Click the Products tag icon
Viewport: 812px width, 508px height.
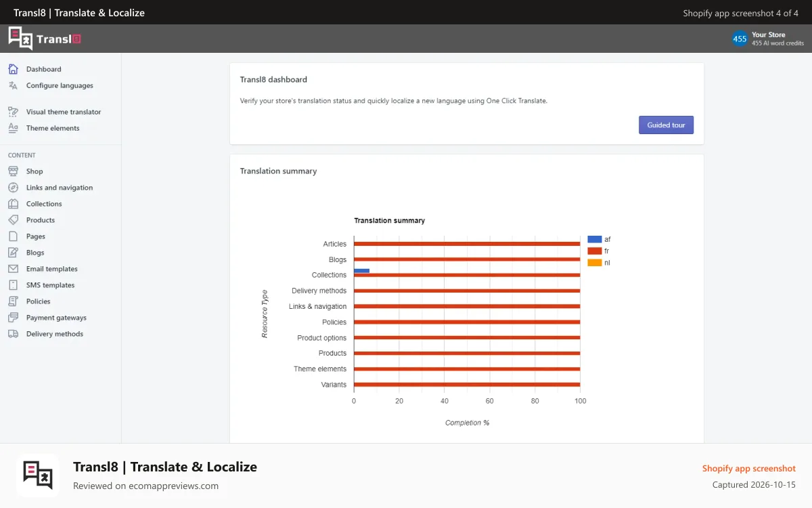tap(13, 220)
